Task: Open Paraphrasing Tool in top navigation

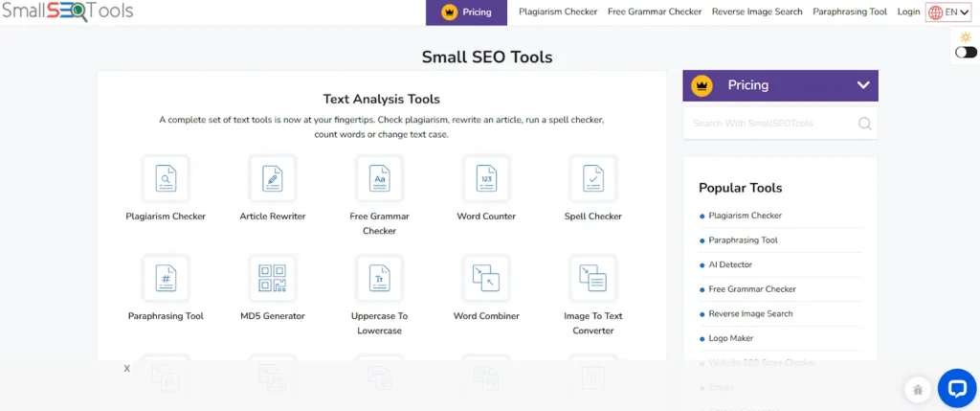Action: click(850, 11)
